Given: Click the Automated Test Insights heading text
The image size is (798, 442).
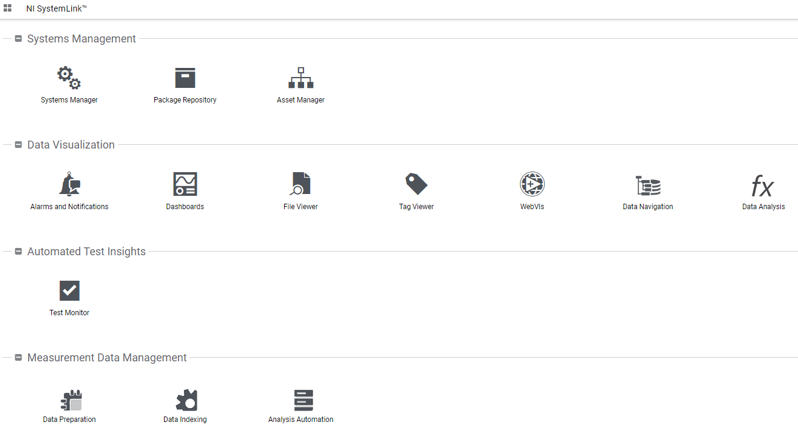Looking at the screenshot, I should click(86, 252).
